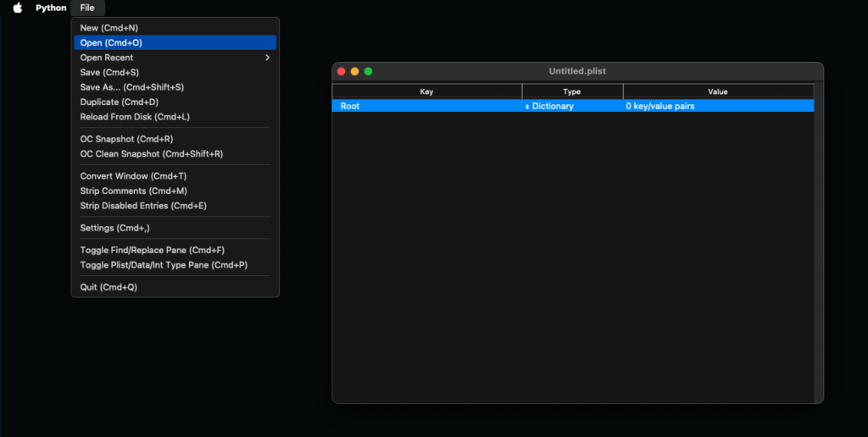Close the open File menu
Image resolution: width=868 pixels, height=437 pixels.
click(87, 8)
